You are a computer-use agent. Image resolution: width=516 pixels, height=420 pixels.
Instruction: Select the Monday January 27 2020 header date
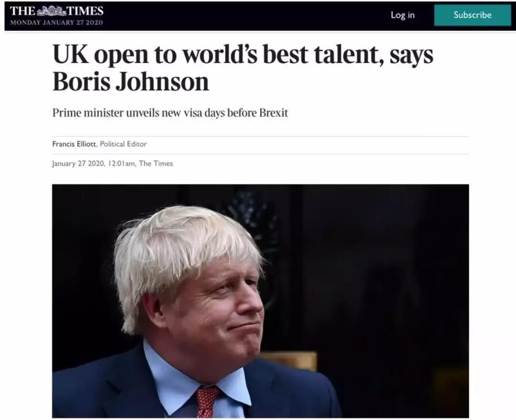pyautogui.click(x=56, y=22)
